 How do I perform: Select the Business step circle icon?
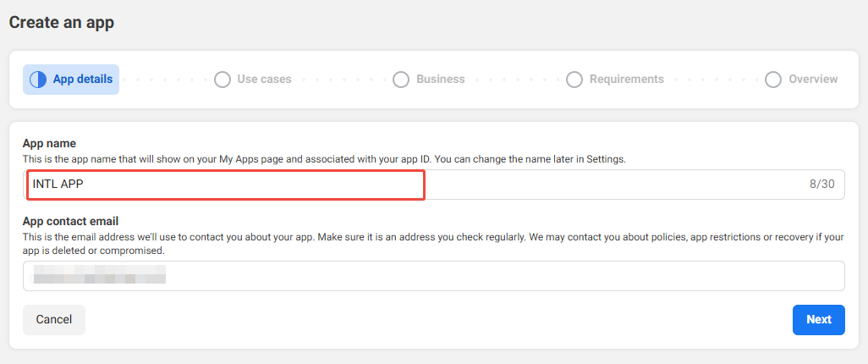coord(401,80)
